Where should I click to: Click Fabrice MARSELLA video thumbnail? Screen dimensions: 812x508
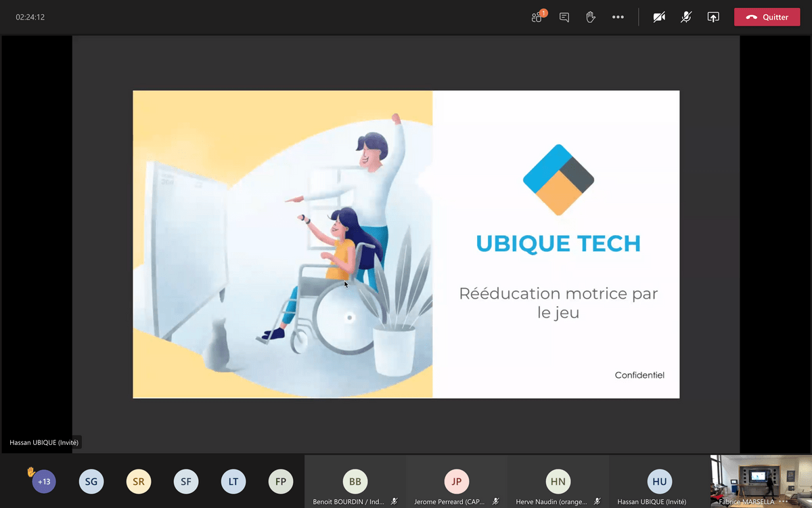(761, 481)
